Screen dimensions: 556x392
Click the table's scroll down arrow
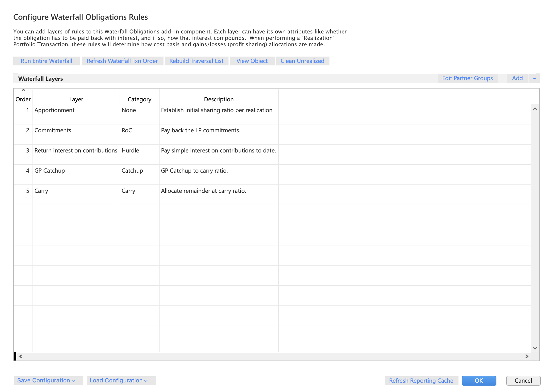pyautogui.click(x=535, y=348)
